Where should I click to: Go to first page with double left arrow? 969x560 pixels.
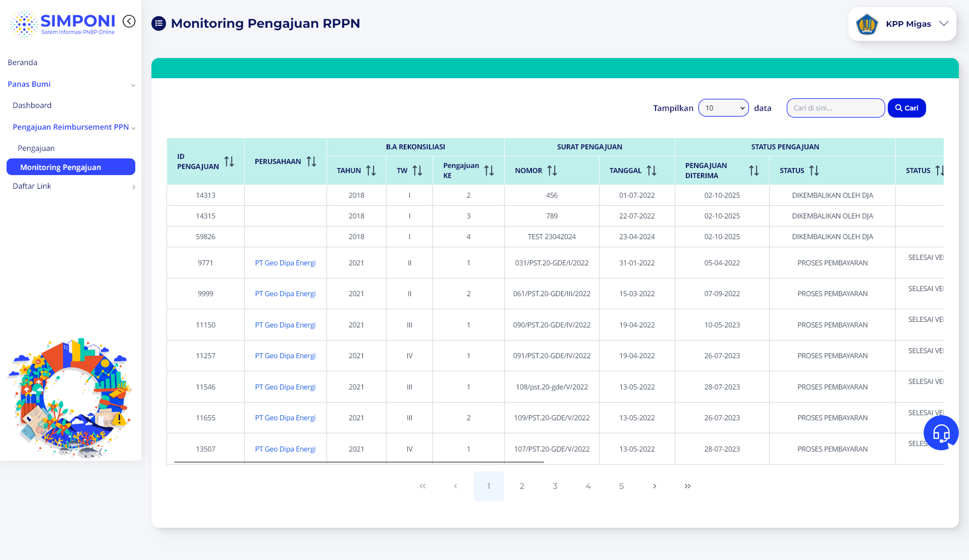point(422,486)
